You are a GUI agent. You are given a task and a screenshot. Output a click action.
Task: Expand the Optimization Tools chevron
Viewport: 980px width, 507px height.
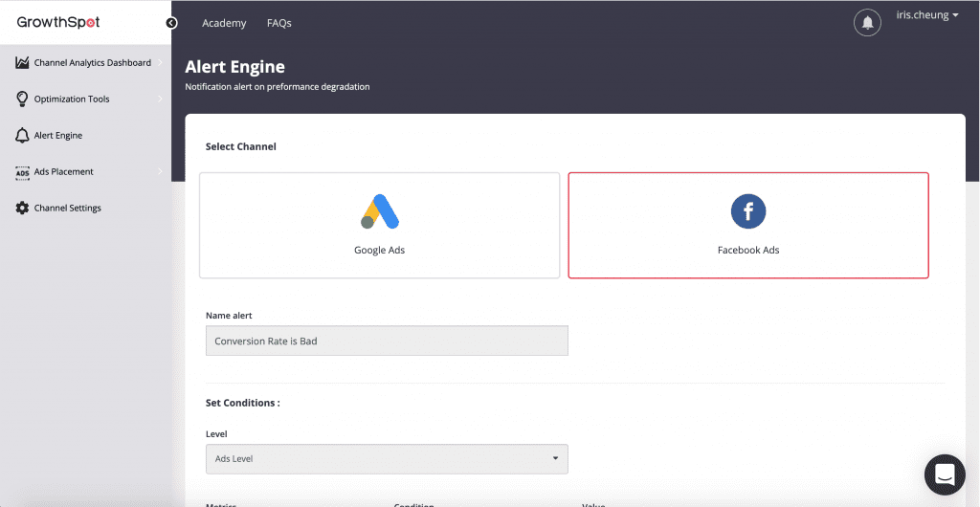(x=161, y=99)
